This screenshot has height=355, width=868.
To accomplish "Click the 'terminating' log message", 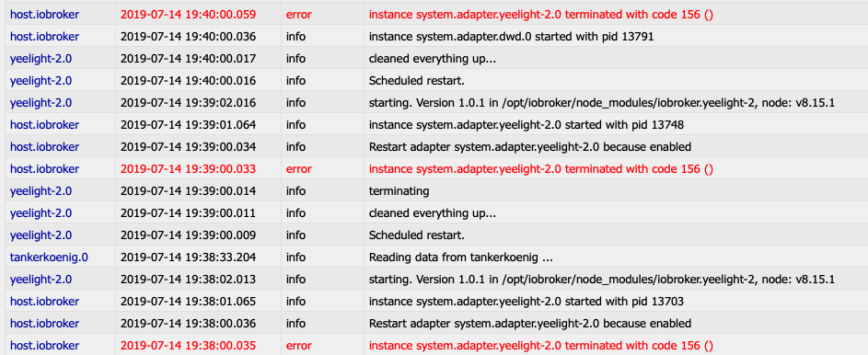I will tap(399, 191).
